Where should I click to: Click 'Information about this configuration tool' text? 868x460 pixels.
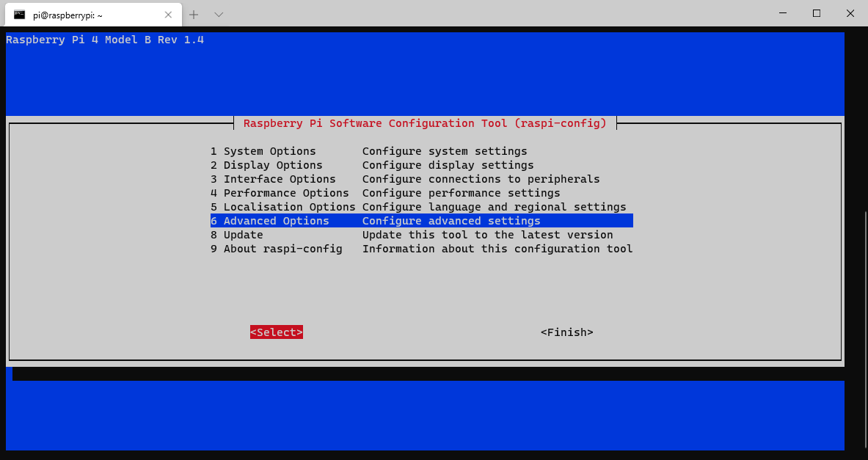497,249
